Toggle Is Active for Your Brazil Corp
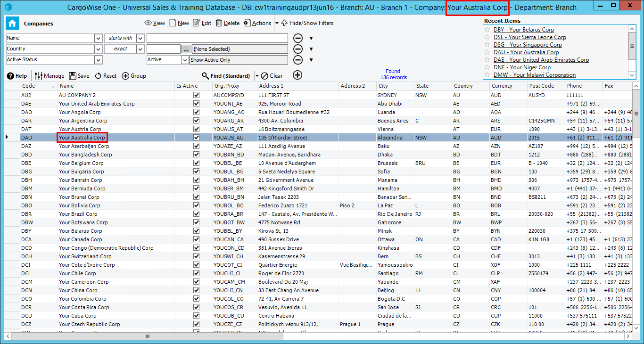This screenshot has width=644, height=344. click(196, 214)
